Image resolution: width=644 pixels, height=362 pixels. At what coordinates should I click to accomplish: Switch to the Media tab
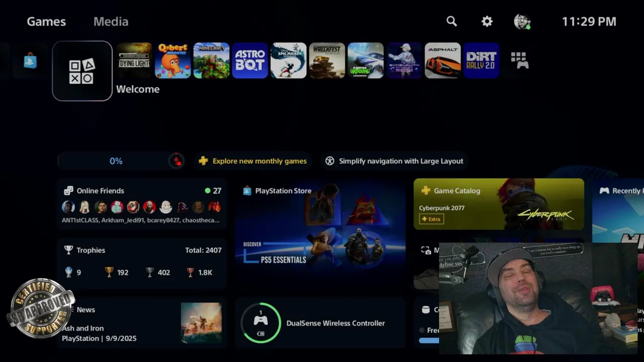111,22
